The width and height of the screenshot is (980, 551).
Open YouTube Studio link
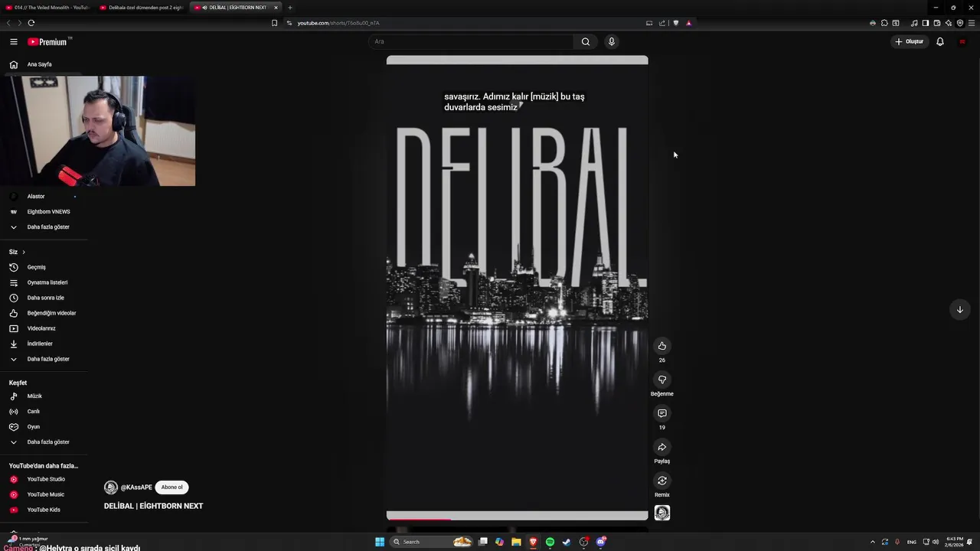coord(46,479)
